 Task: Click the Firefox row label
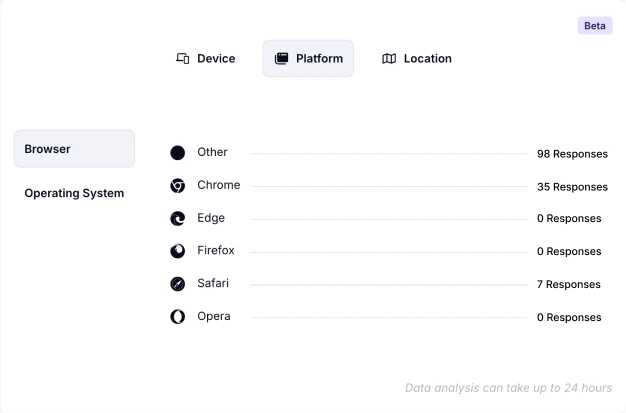click(x=215, y=250)
